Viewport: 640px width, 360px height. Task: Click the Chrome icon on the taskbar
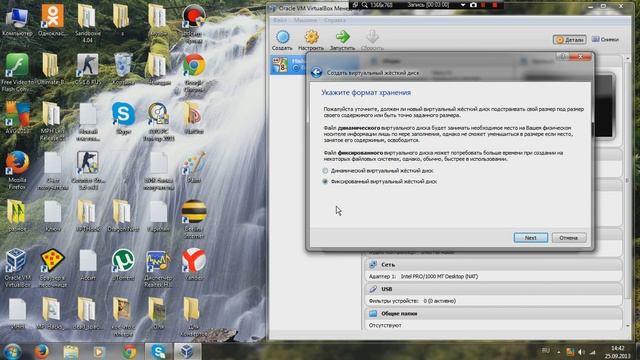click(129, 351)
